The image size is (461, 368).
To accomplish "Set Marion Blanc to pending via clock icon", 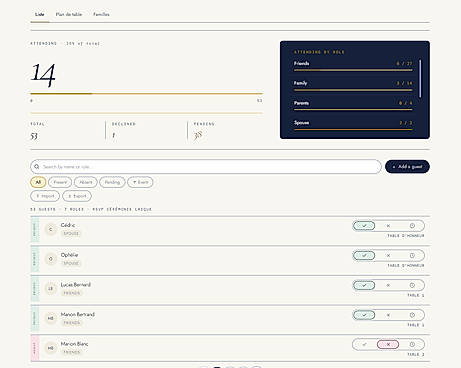I will (x=412, y=344).
